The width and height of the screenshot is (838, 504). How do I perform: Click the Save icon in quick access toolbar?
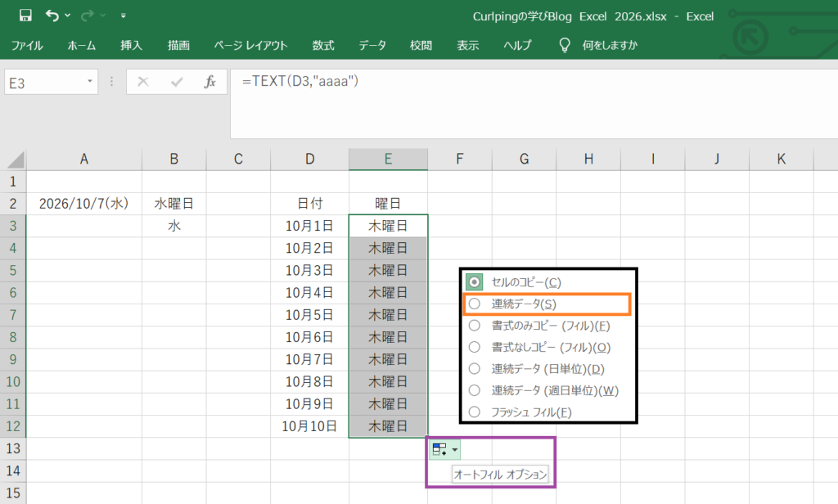pyautogui.click(x=25, y=16)
